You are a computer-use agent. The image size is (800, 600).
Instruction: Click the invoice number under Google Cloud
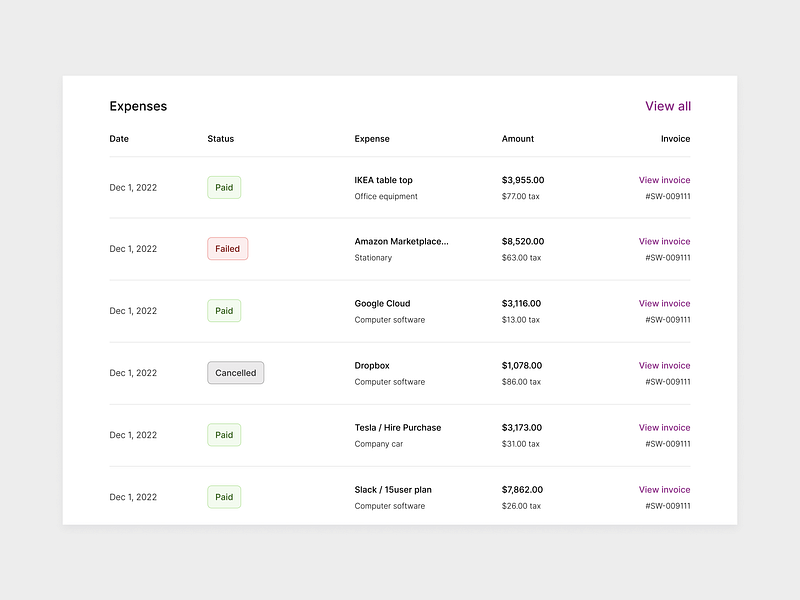coord(667,320)
